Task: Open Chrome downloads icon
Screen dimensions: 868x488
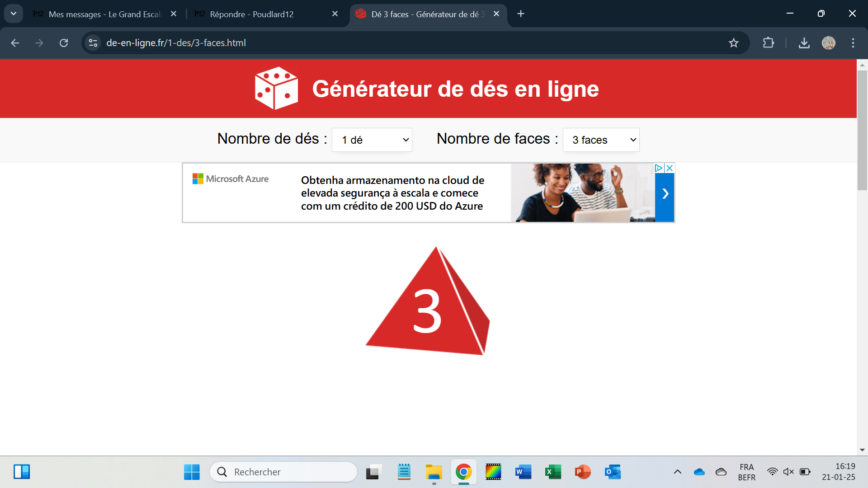Action: coord(804,43)
